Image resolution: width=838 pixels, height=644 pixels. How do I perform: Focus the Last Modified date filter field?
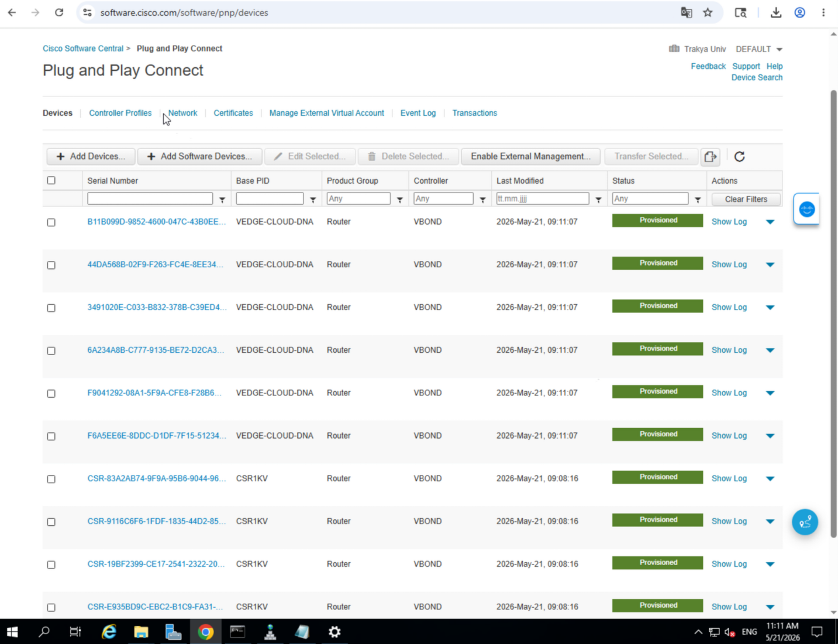[x=542, y=199]
